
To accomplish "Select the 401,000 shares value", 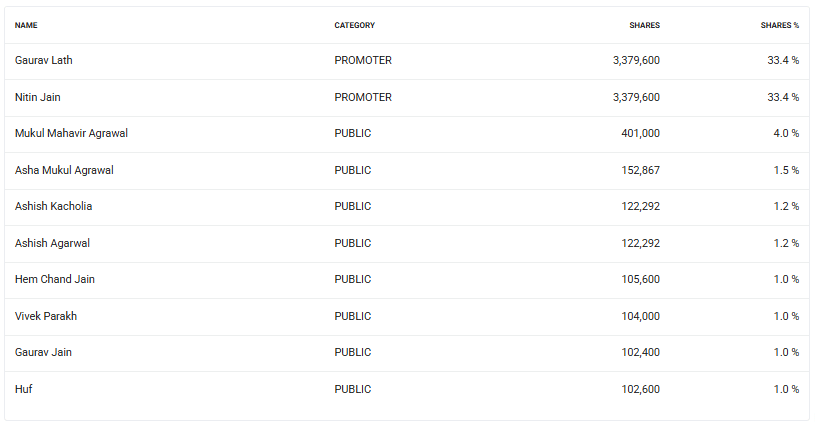I will (x=638, y=133).
